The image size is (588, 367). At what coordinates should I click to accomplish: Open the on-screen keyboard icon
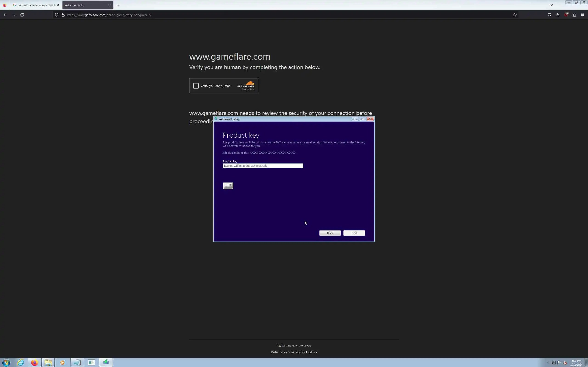point(228,186)
